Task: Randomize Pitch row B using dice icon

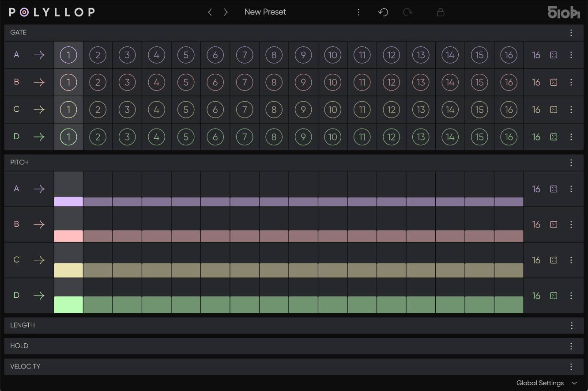Action: tap(553, 225)
